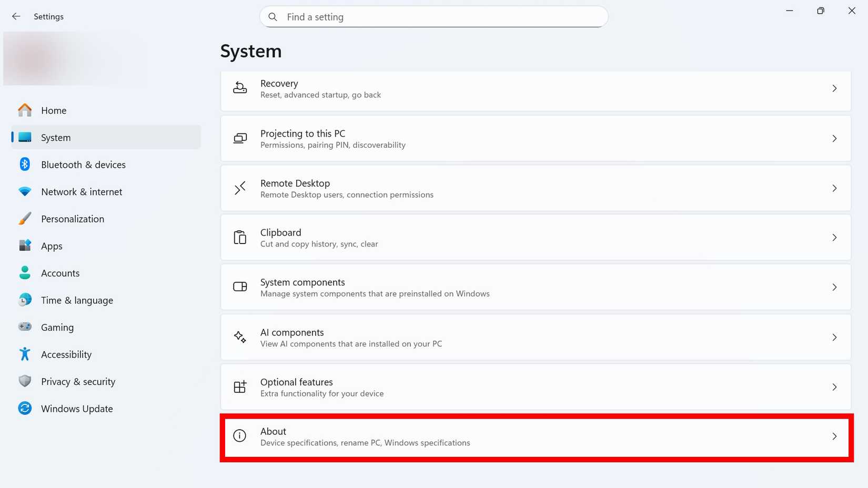
Task: Click the Accessibility figure icon
Action: 25,354
